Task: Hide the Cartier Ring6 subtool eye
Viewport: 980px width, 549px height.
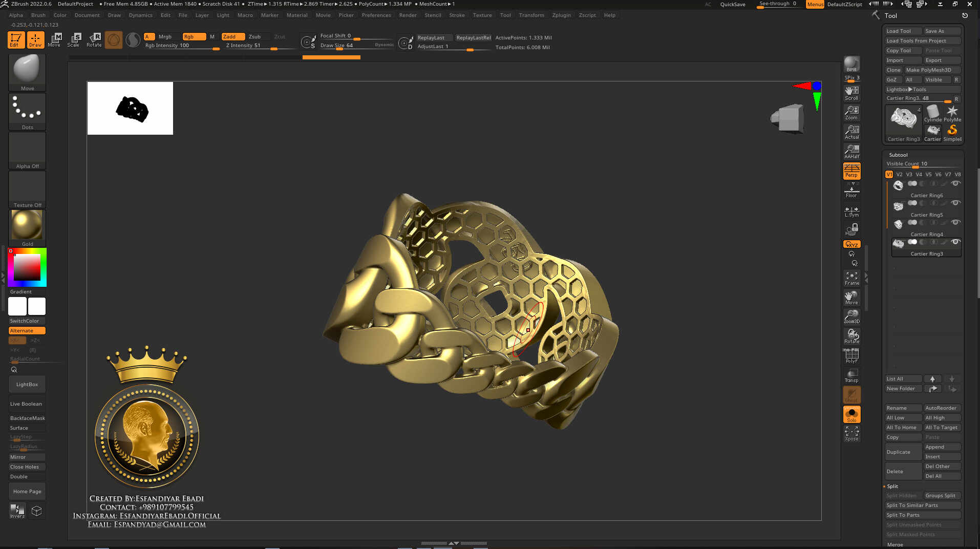Action: pos(955,184)
